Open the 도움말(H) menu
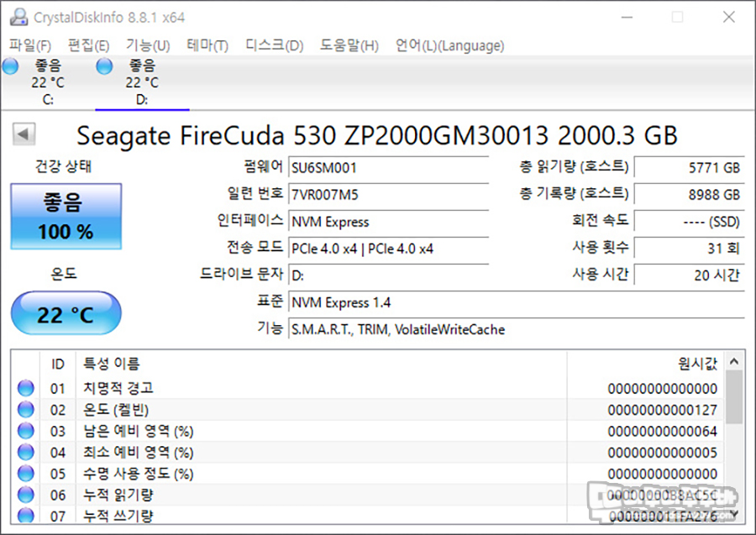This screenshot has width=756, height=535. click(349, 46)
